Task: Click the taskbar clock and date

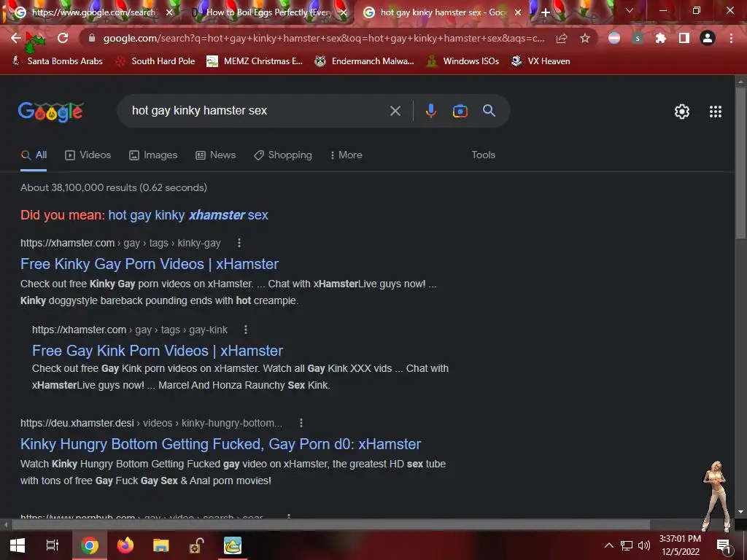Action: tap(681, 545)
